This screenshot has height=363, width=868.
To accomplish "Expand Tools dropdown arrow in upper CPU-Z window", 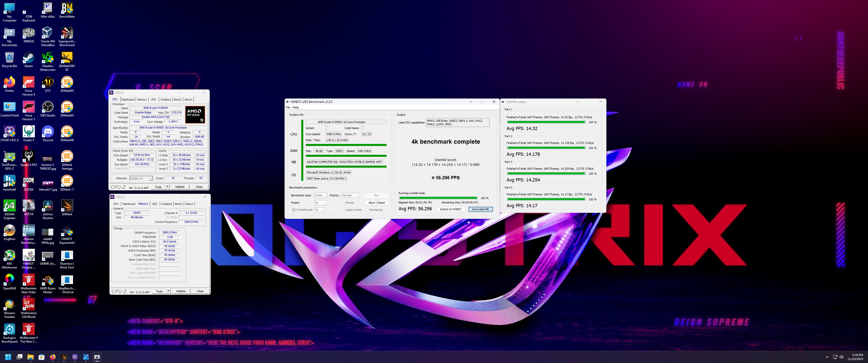I will click(167, 187).
